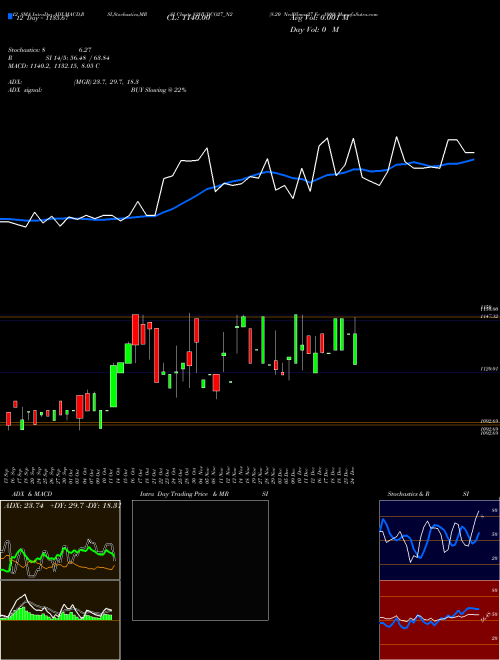500x660 pixels.
Task: Click 'Intra Day Trading Price & MR' title
Action: (x=184, y=494)
